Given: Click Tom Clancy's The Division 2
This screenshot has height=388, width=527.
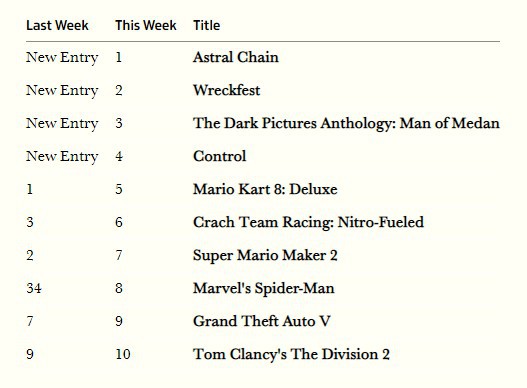Looking at the screenshot, I should tap(291, 354).
